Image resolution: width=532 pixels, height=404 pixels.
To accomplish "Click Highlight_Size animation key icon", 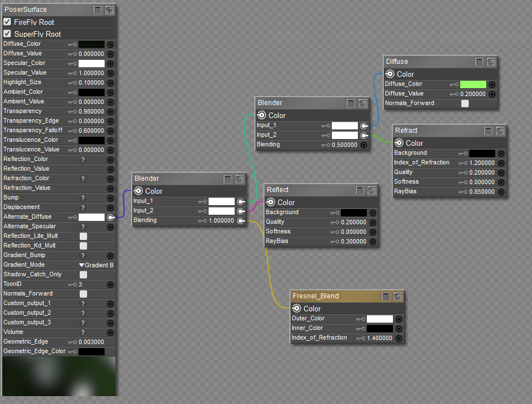I will tap(72, 82).
